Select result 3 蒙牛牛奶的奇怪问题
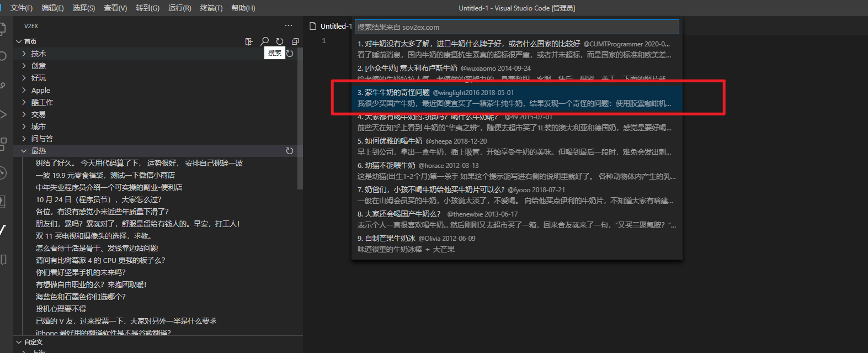Screen dimensions: 868x353 (517, 98)
